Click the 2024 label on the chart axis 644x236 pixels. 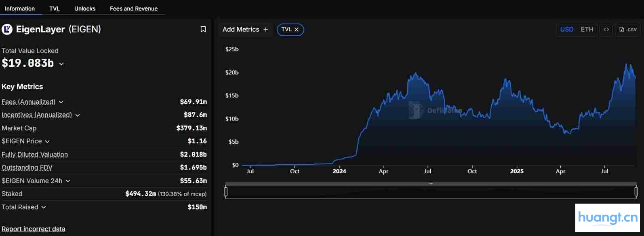click(339, 171)
